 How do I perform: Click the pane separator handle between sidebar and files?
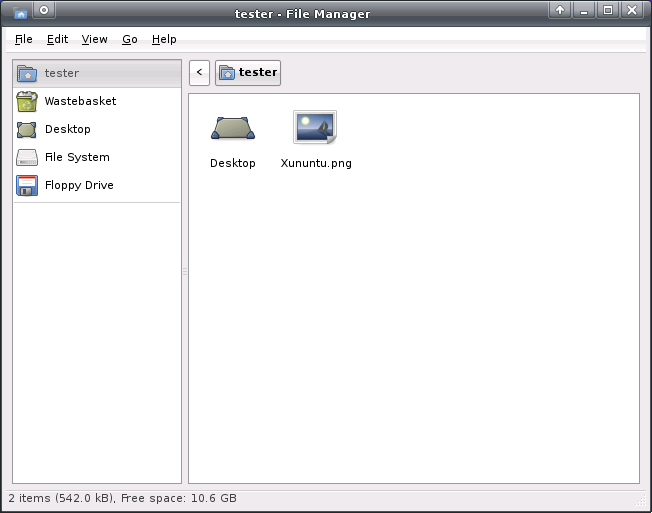[x=185, y=271]
